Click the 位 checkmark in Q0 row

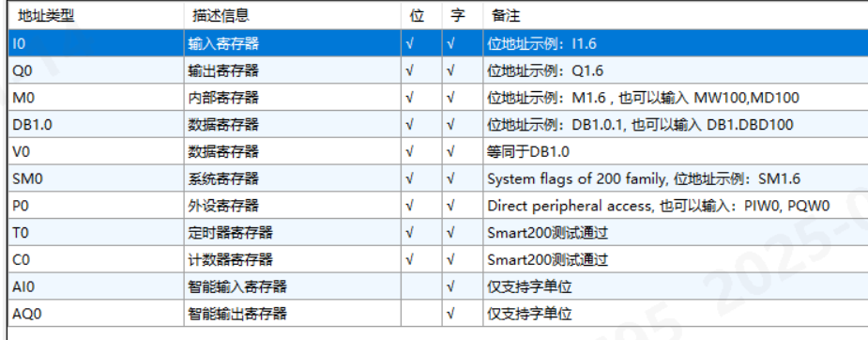(410, 70)
